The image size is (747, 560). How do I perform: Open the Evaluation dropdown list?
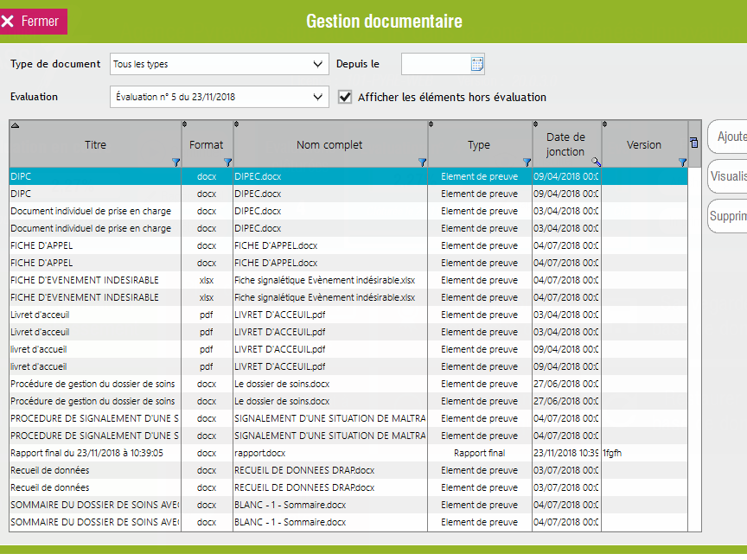pos(219,97)
